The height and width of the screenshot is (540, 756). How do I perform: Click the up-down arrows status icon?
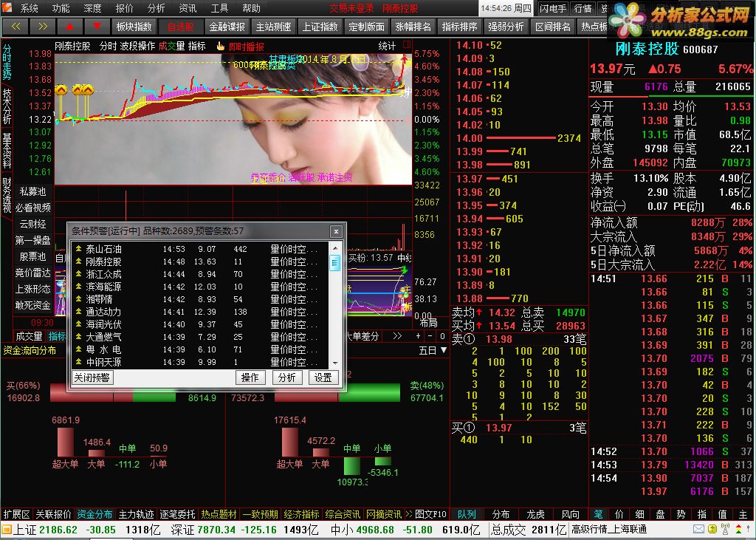click(738, 530)
